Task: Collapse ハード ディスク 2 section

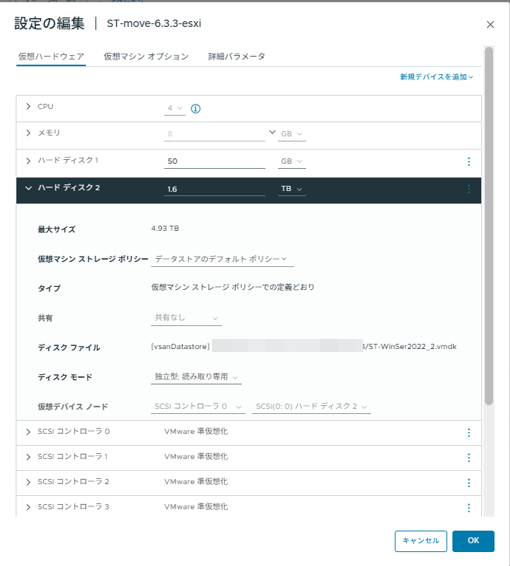Action: [x=28, y=188]
